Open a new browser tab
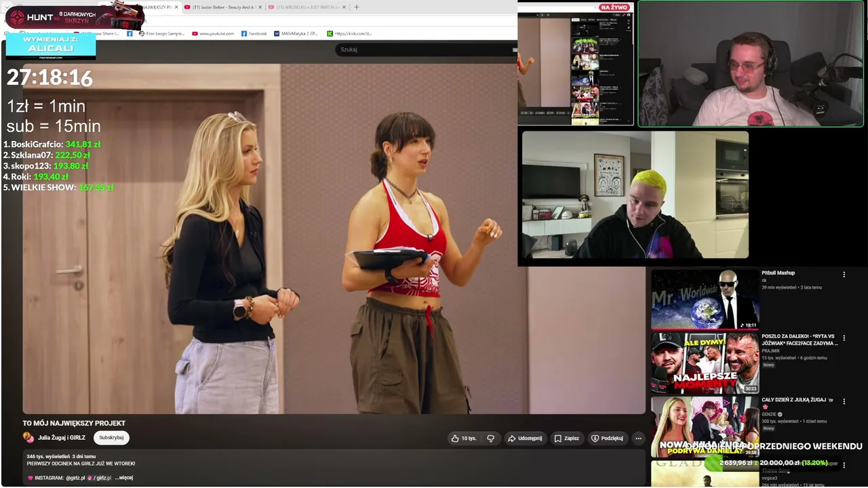868x488 pixels. click(357, 7)
